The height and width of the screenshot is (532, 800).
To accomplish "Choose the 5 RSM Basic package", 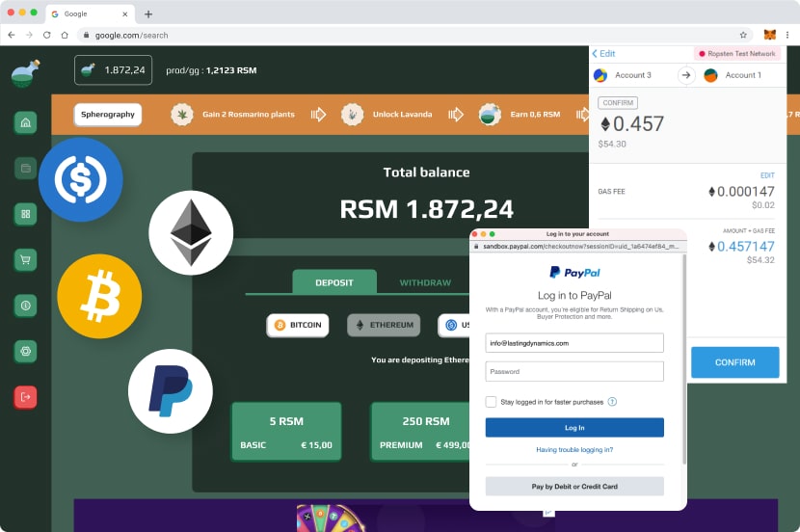I will point(286,432).
